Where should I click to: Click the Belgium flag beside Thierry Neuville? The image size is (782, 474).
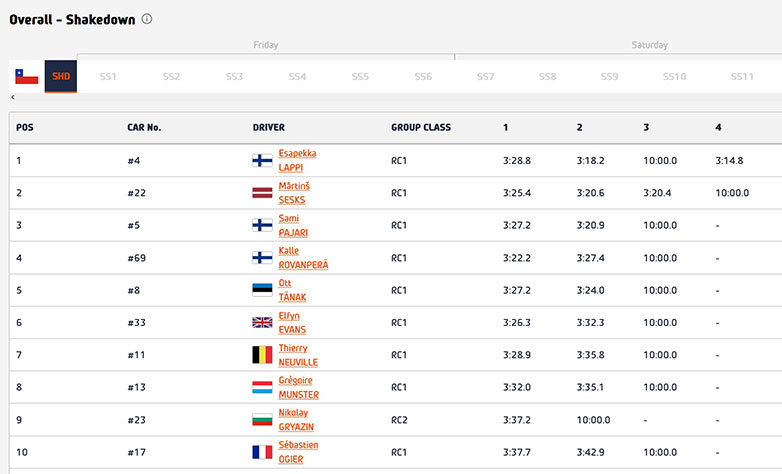coord(262,355)
